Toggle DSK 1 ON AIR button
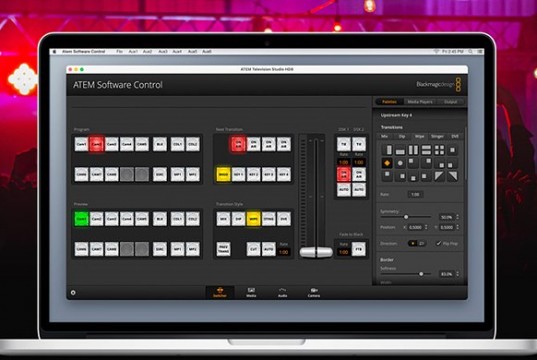The image size is (537, 360). (344, 174)
